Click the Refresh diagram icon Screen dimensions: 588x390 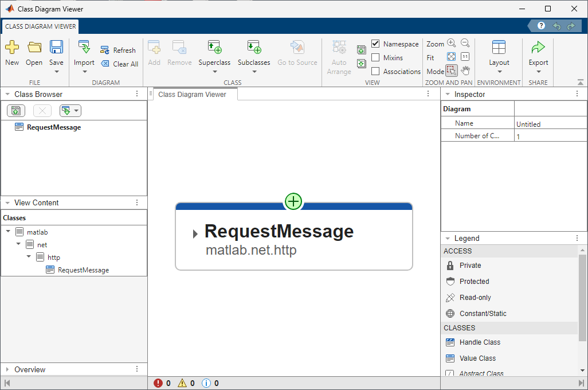click(105, 50)
